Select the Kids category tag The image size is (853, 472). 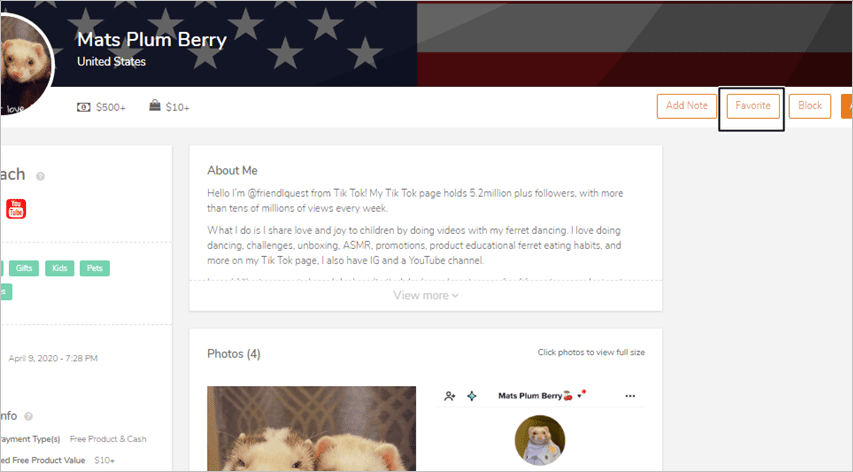(x=59, y=268)
